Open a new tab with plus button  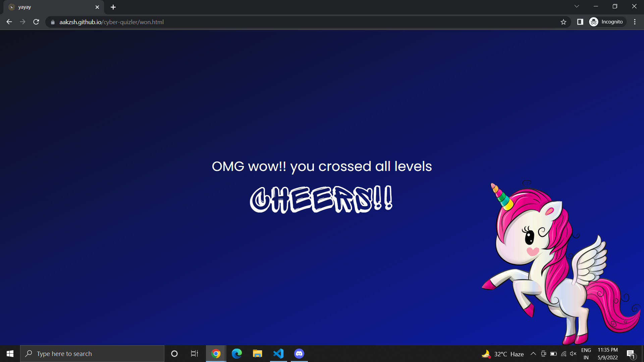tap(113, 7)
